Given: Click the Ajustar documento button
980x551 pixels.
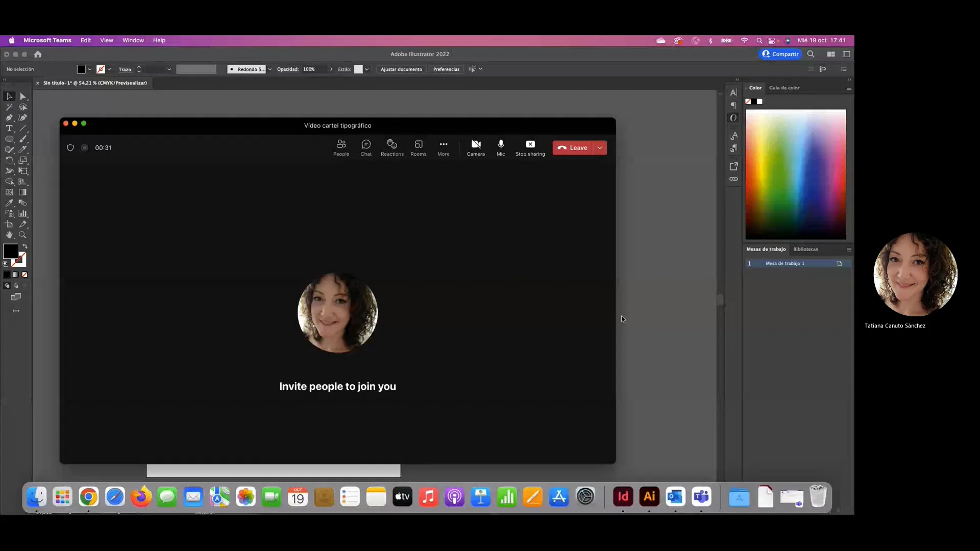Looking at the screenshot, I should pos(401,69).
